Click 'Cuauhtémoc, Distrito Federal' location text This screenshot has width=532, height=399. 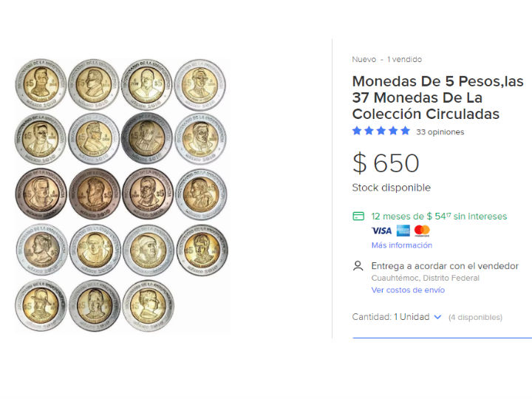tap(425, 279)
